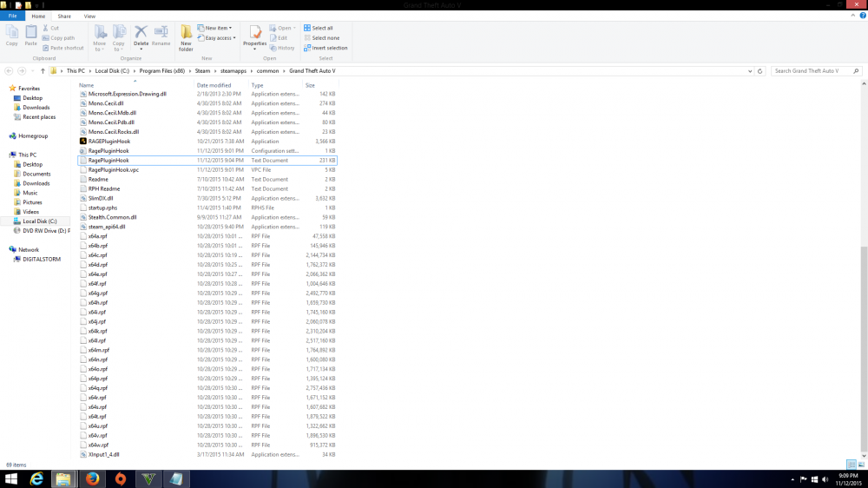Viewport: 868px width, 488px height.
Task: Go up one folder level arrow
Action: [x=43, y=71]
